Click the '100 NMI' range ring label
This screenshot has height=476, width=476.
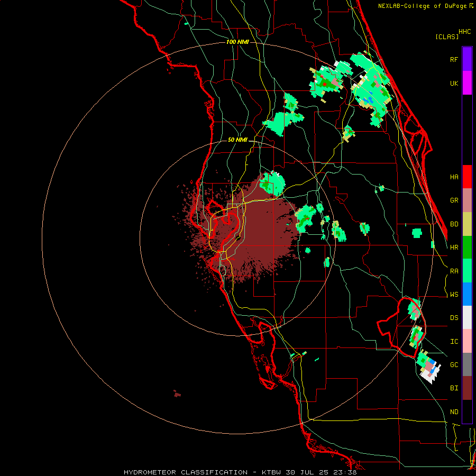[x=237, y=42]
